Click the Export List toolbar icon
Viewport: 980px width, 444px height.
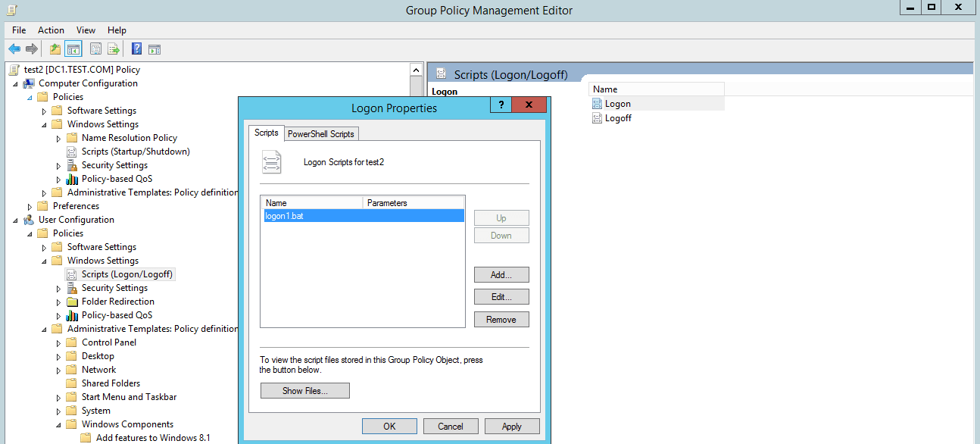[x=114, y=49]
